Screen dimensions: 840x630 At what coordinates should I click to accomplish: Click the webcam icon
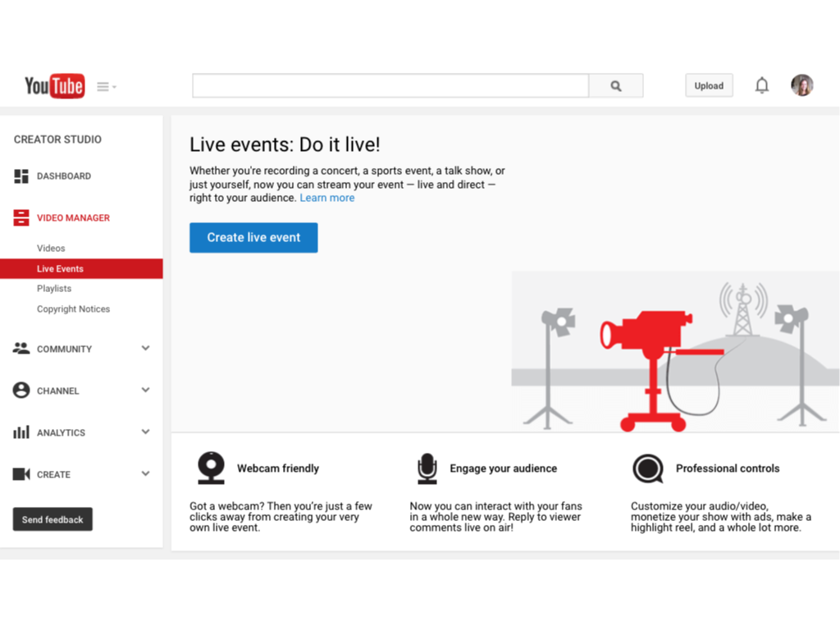211,468
